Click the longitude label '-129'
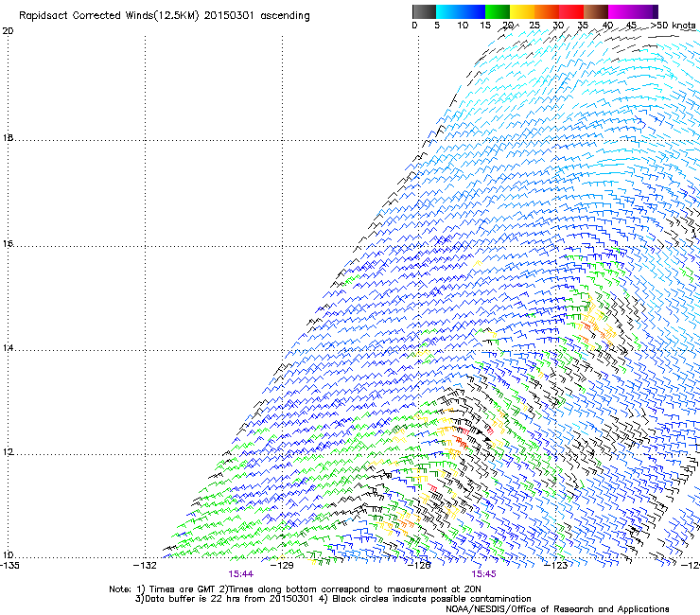This screenshot has height=615, width=700. click(282, 565)
